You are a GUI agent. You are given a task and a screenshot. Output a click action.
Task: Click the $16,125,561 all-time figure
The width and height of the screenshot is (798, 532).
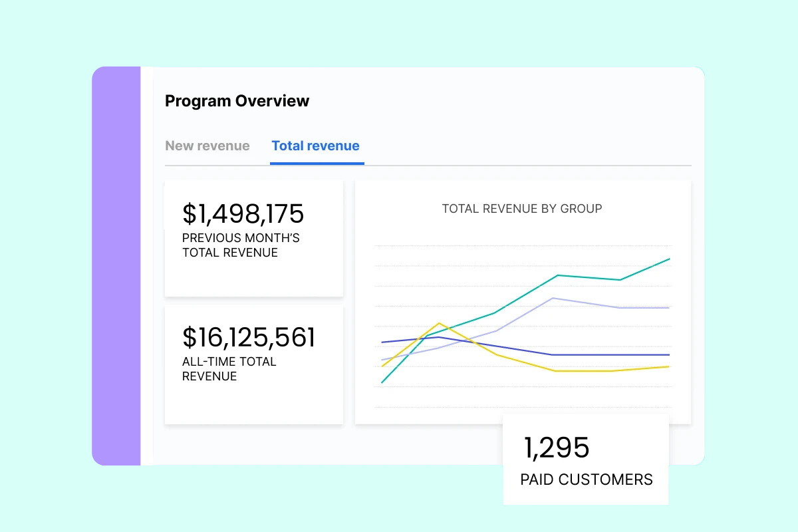point(249,337)
